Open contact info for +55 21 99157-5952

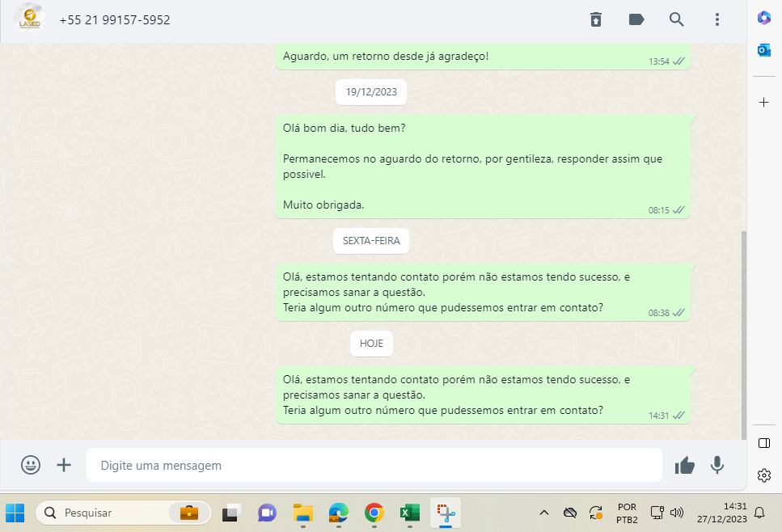115,20
